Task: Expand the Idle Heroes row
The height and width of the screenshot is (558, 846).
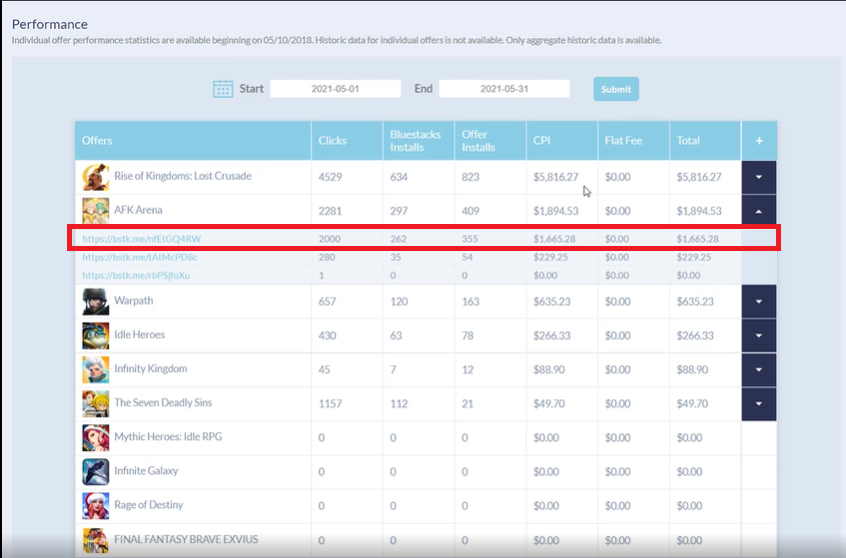Action: pos(759,335)
